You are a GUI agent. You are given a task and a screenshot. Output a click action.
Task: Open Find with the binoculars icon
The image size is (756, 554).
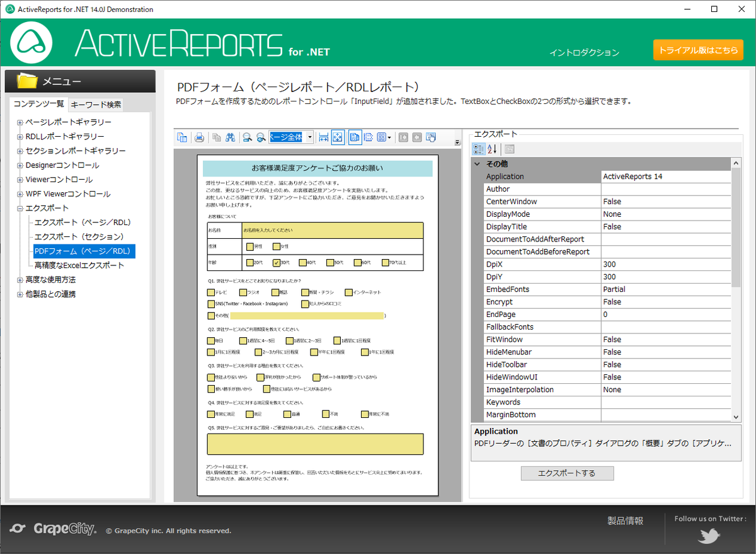coord(231,137)
